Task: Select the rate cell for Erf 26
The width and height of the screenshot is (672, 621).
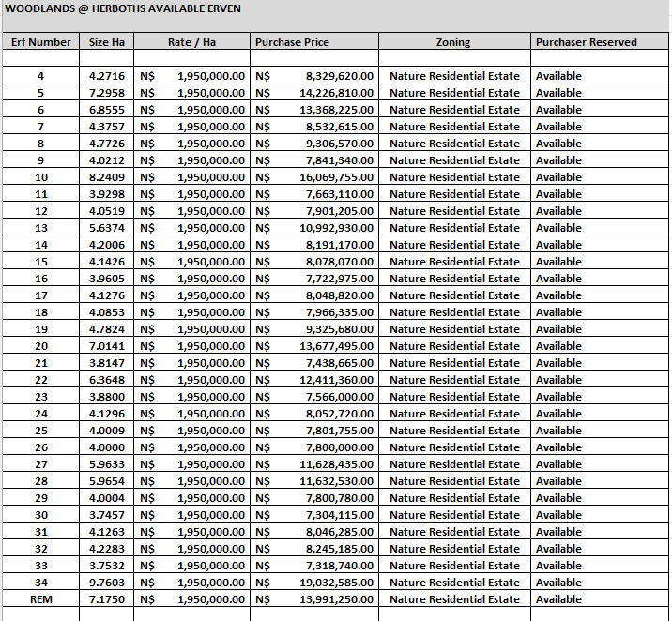Action: [192, 447]
